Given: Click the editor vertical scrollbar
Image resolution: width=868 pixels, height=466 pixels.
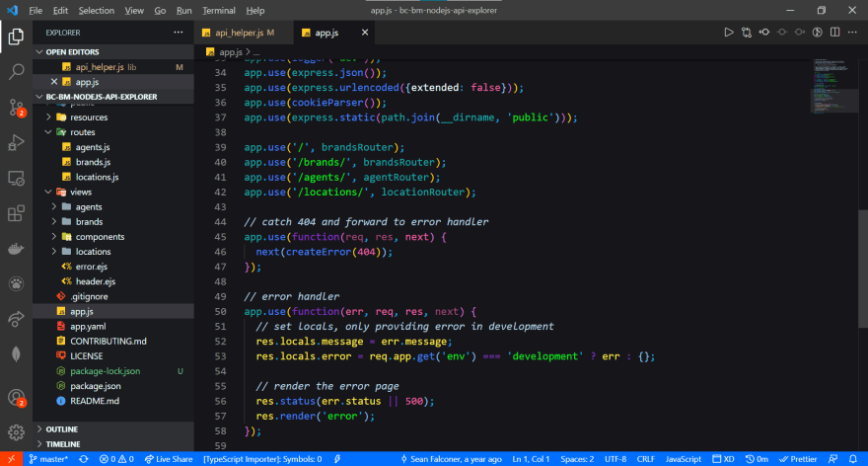Looking at the screenshot, I should point(863,269).
